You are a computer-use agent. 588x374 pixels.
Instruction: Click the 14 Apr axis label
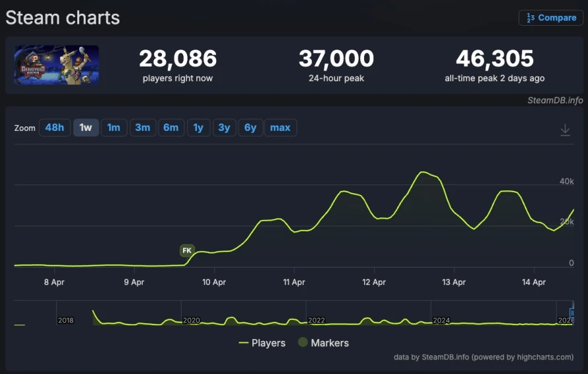[534, 282]
